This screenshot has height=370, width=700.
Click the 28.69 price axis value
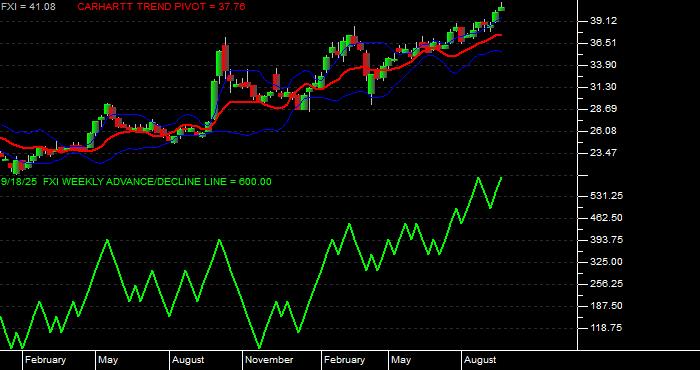(603, 108)
